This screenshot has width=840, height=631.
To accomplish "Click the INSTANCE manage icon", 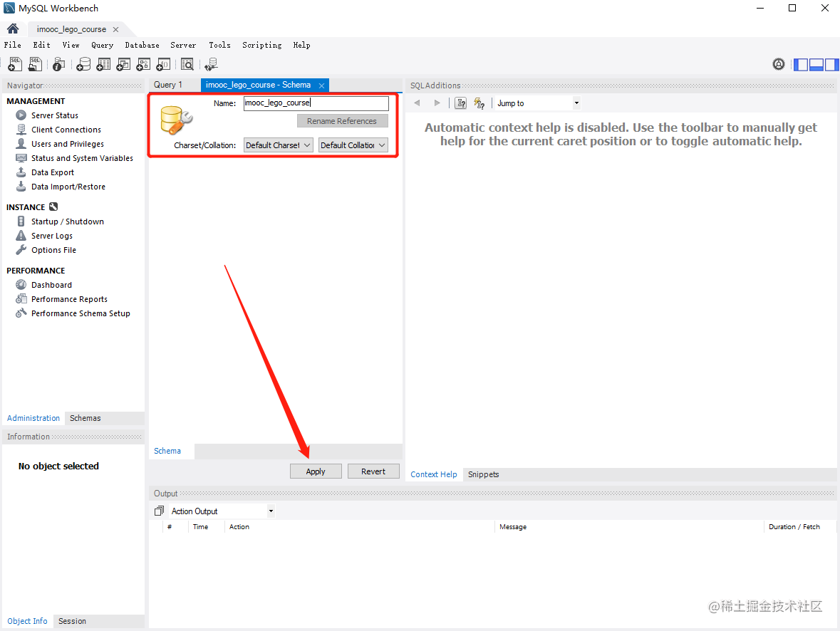I will point(53,207).
